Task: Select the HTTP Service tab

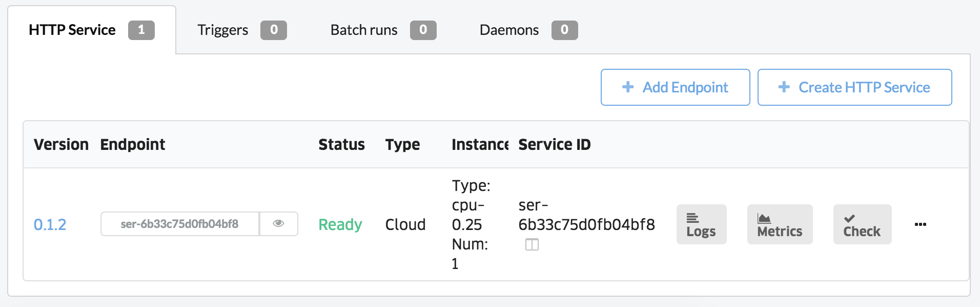Action: pyautogui.click(x=92, y=30)
